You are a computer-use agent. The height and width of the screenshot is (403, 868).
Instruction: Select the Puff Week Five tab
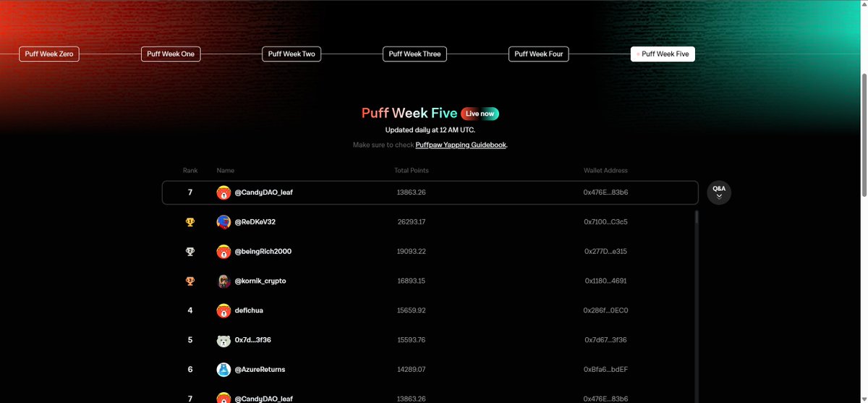click(663, 54)
